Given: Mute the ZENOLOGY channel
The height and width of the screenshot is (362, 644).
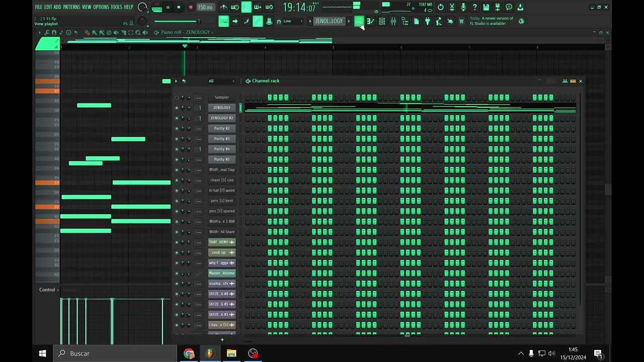Looking at the screenshot, I should coord(177,108).
